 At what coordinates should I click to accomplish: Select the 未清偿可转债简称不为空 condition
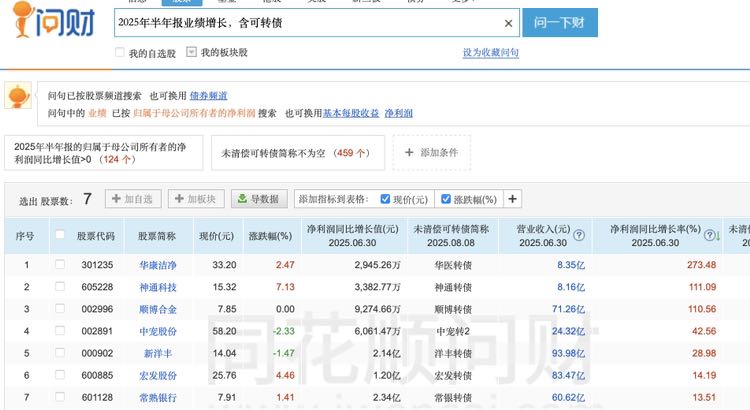point(298,153)
